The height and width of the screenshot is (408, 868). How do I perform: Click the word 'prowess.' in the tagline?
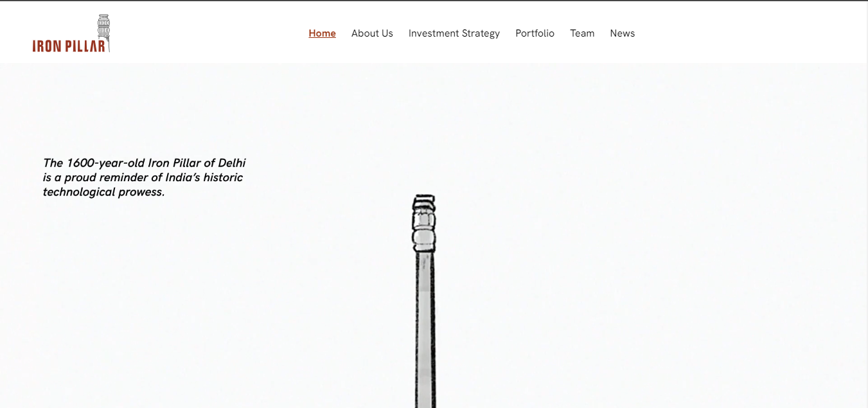point(142,193)
